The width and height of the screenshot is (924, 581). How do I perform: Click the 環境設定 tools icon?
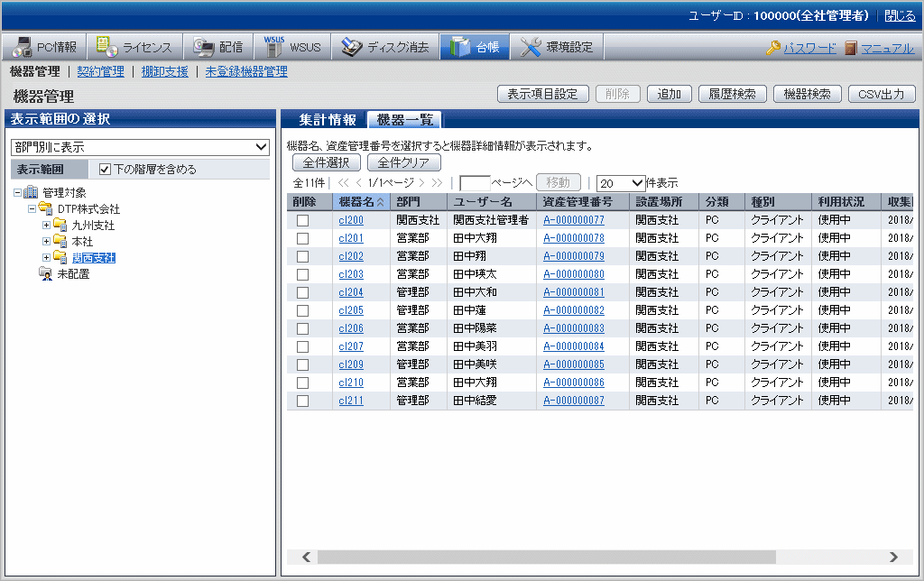point(531,47)
